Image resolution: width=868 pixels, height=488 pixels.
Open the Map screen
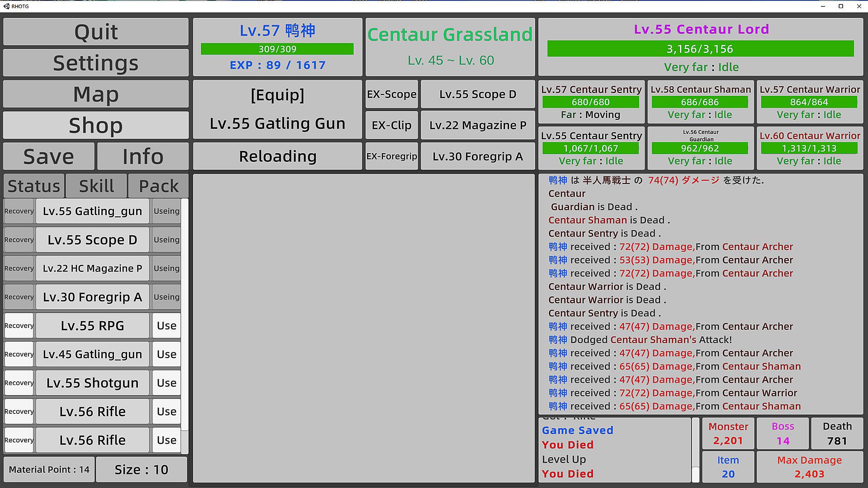point(96,94)
